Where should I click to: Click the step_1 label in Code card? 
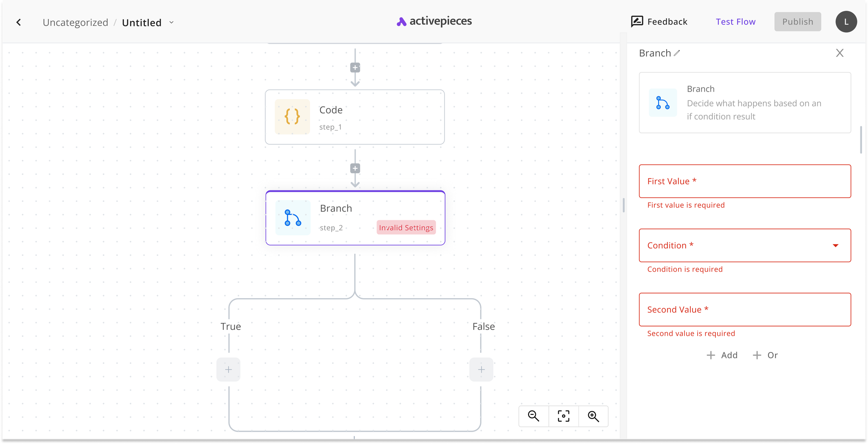tap(330, 127)
